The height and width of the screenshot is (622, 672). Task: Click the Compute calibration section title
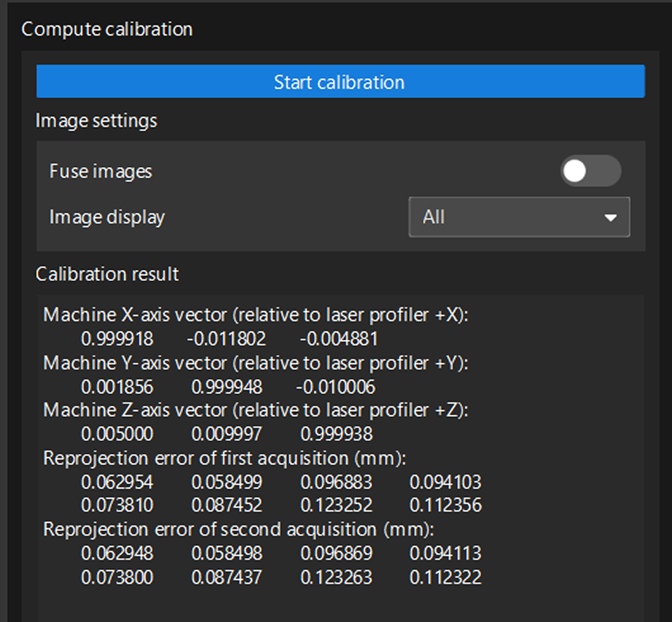pyautogui.click(x=107, y=29)
